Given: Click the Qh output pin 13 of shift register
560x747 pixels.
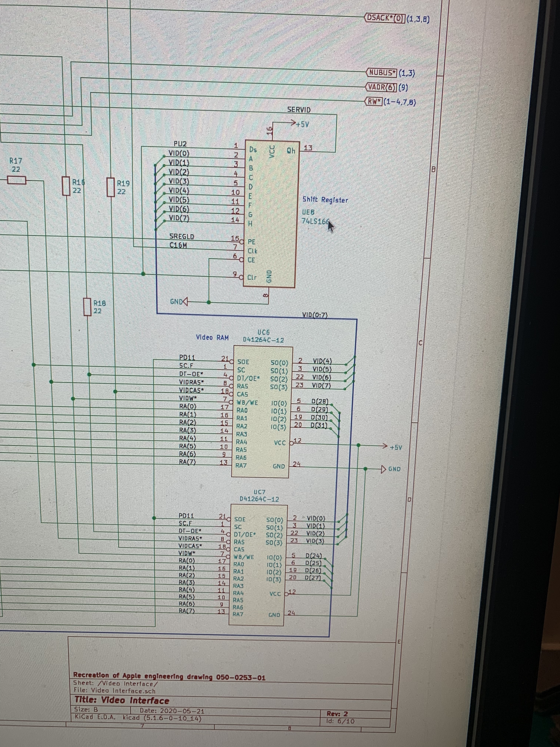Looking at the screenshot, I should 308,148.
